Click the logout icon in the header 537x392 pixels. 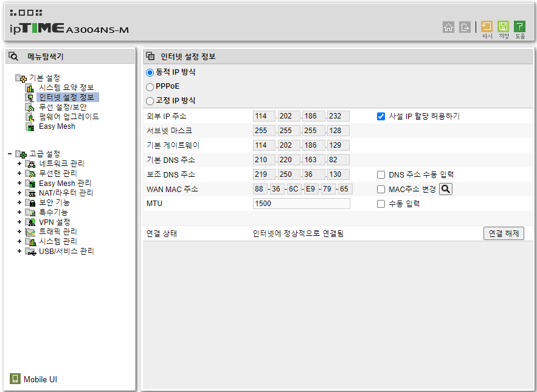click(465, 27)
